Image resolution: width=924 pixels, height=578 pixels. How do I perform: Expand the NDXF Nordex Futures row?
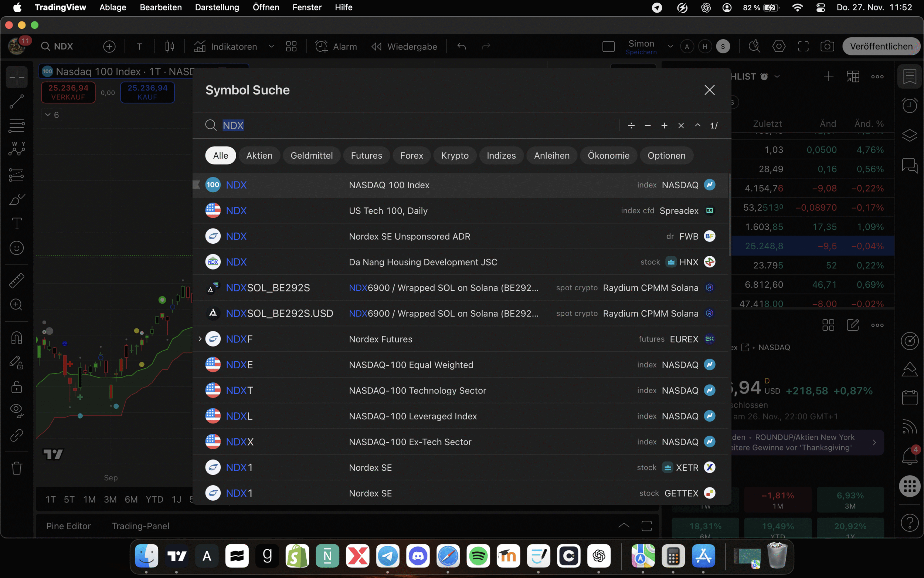click(x=200, y=339)
